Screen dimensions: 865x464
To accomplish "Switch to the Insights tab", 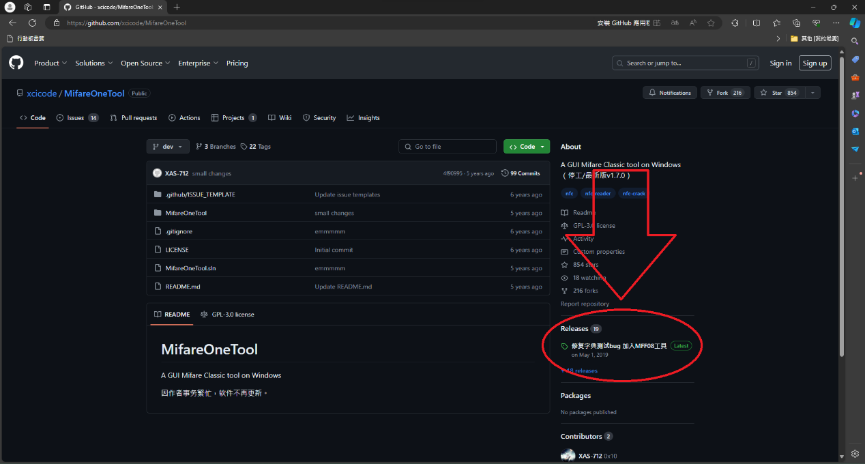I will coord(363,118).
